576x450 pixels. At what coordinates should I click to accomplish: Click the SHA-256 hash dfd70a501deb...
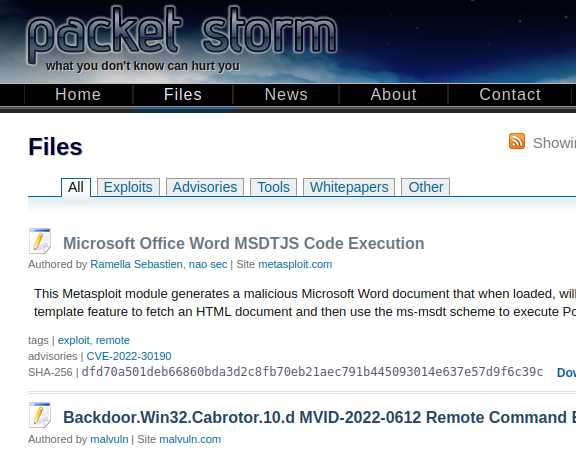(312, 372)
